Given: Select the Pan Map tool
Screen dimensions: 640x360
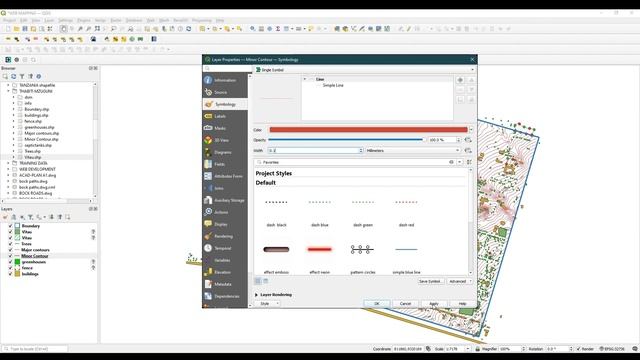Looking at the screenshot, I should point(63,29).
